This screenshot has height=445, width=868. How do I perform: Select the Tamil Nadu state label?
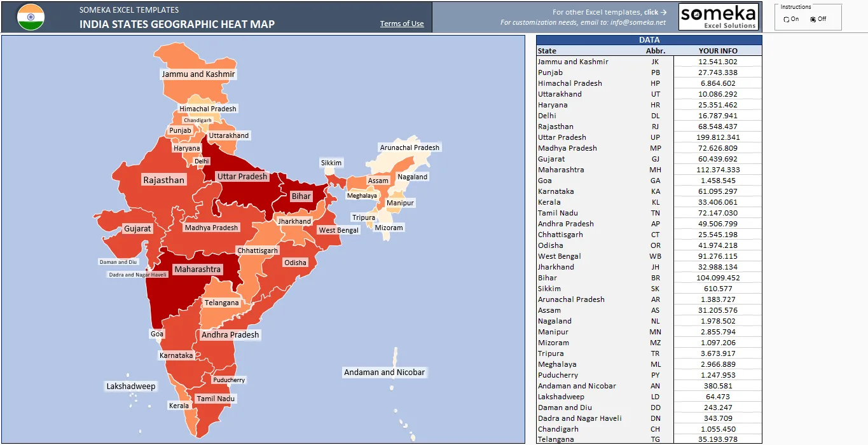[216, 399]
